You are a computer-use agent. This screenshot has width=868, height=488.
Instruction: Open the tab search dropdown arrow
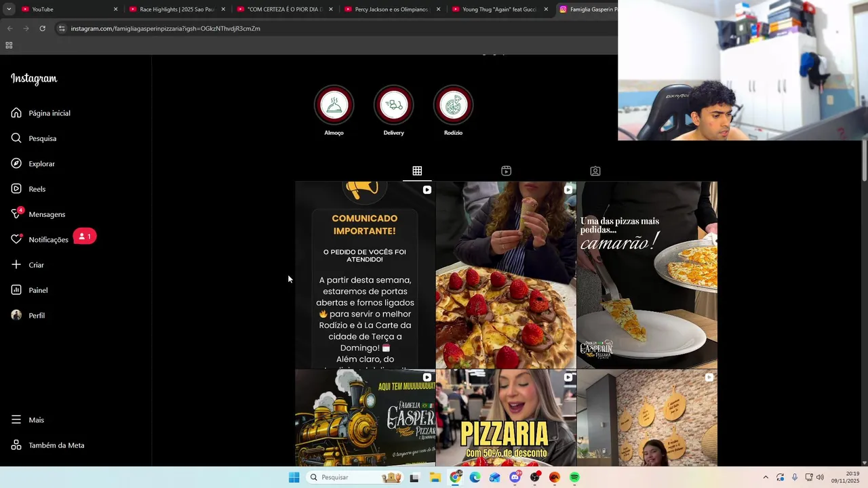click(x=9, y=9)
